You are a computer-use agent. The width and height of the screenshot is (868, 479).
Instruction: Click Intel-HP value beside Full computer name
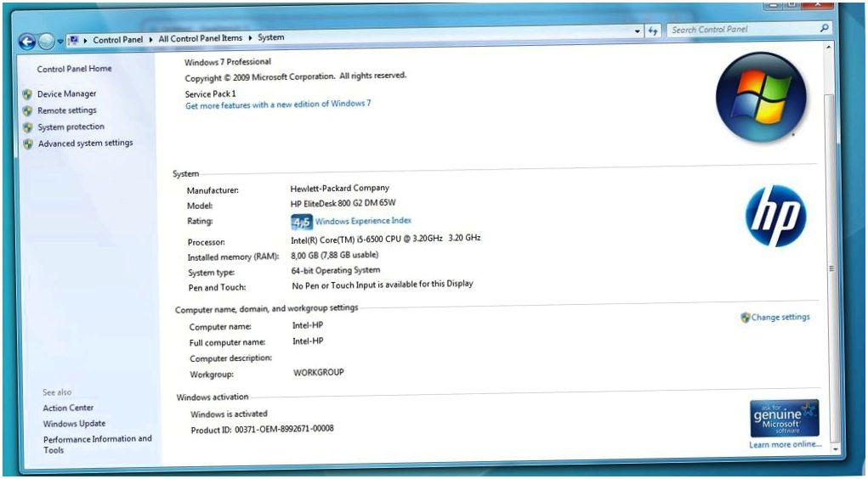point(308,341)
